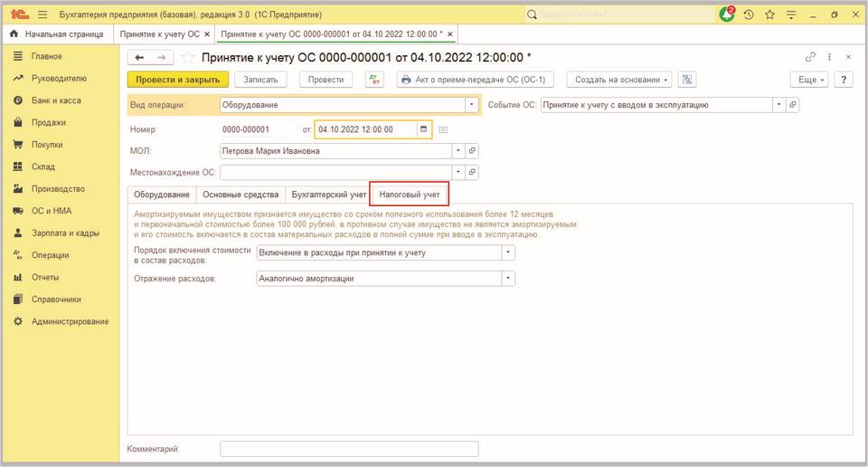Expand the Порядок включения стоимости dropdown

click(508, 253)
